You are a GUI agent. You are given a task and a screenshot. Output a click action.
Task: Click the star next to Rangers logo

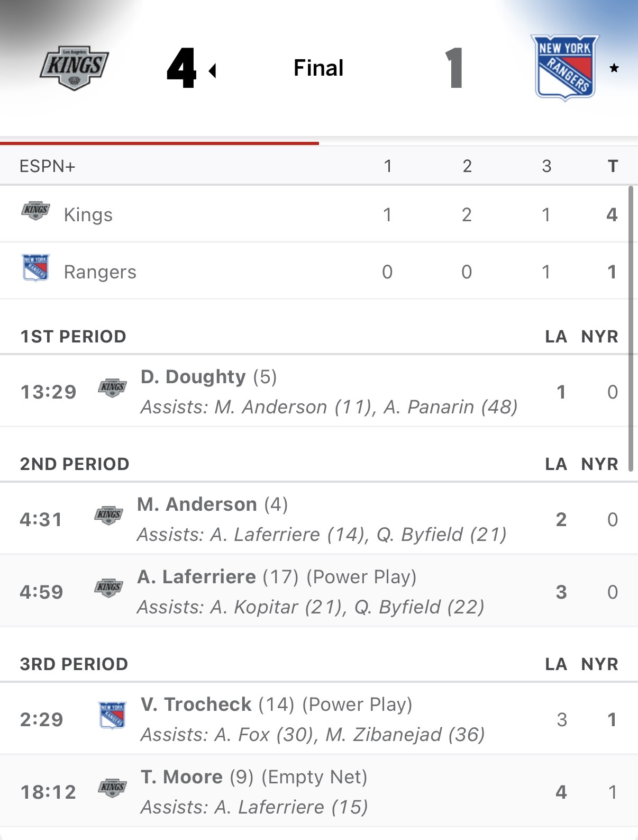click(614, 68)
